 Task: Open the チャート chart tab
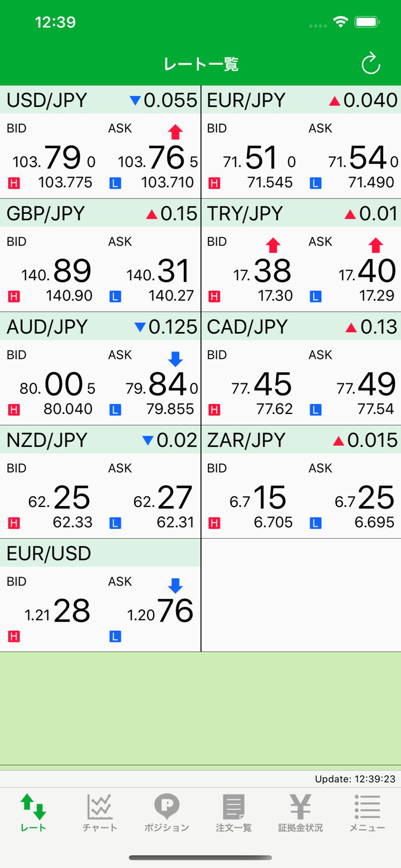click(100, 812)
